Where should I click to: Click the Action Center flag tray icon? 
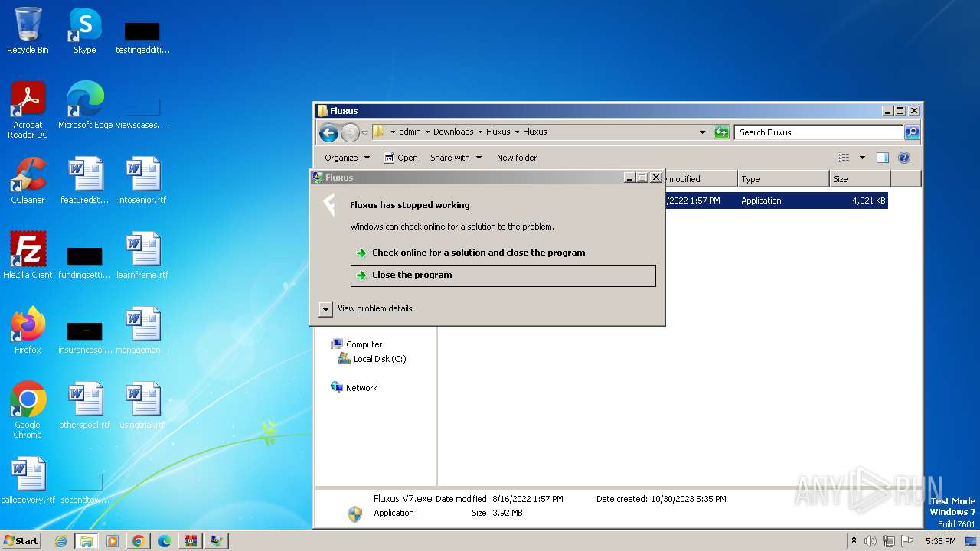(x=907, y=541)
